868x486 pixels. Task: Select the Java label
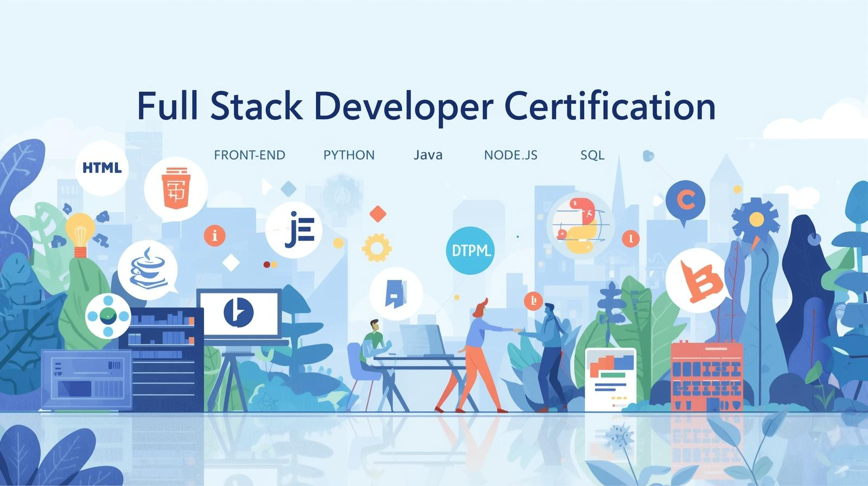(428, 155)
